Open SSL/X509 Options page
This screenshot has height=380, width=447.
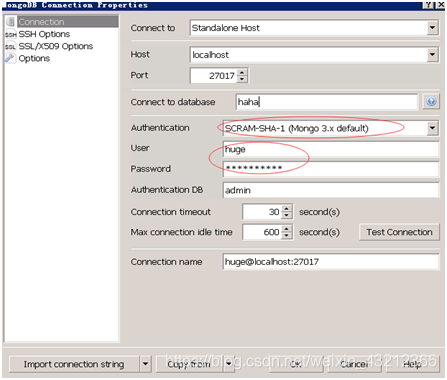point(56,46)
